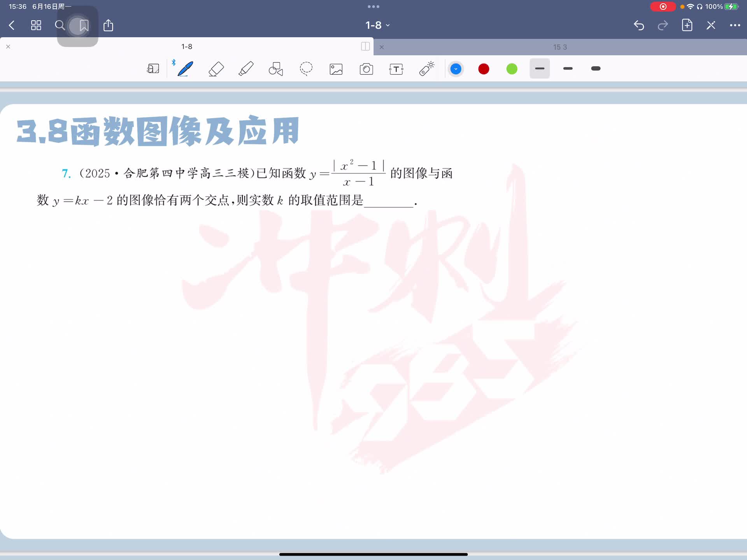Insert an image with the Image tool
The height and width of the screenshot is (560, 747).
click(x=336, y=69)
